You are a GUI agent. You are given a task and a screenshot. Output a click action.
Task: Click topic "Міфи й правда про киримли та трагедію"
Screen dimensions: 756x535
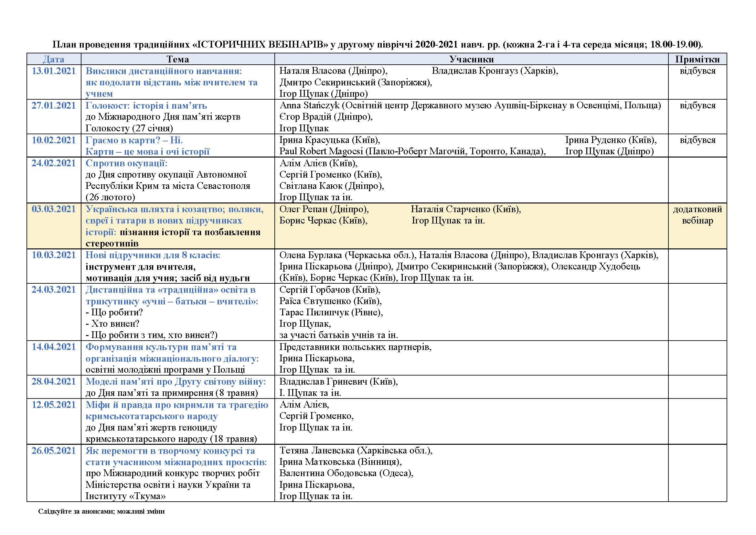(x=177, y=405)
